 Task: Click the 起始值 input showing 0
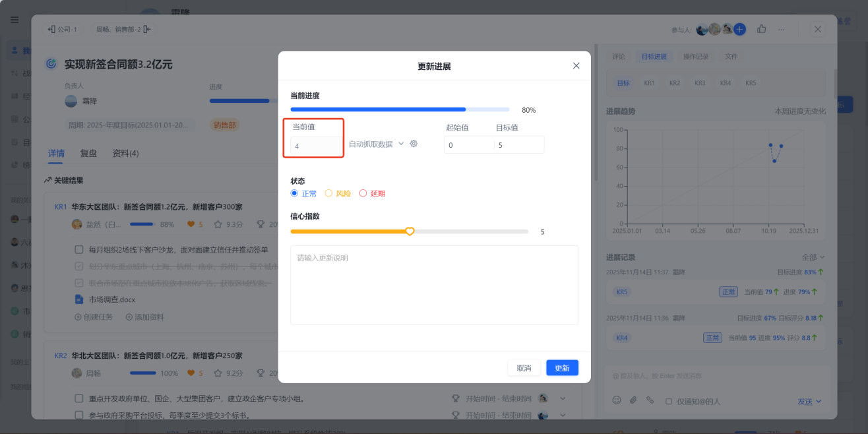(x=469, y=145)
